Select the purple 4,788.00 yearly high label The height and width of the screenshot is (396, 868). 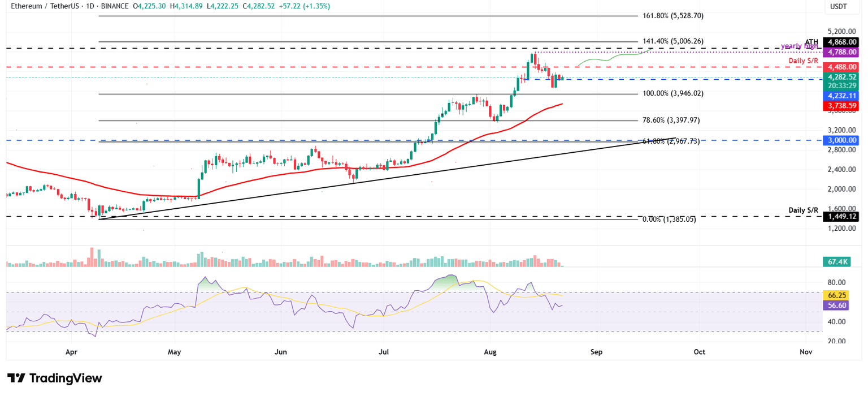coord(841,52)
